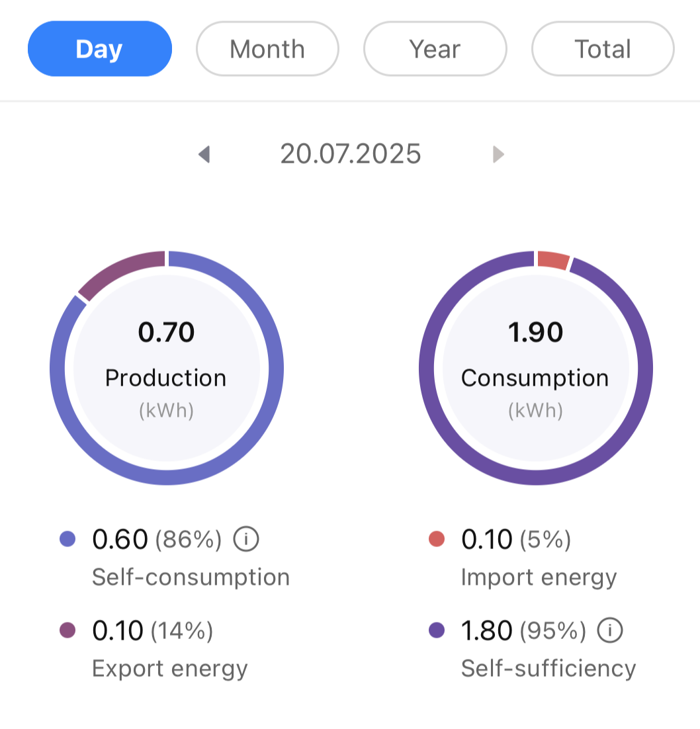Open info icon beside Self-sufficiency 95%
The image size is (700, 729).
point(610,630)
